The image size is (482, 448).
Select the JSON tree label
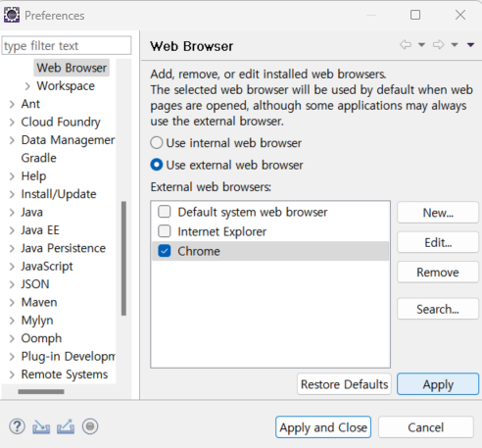pyautogui.click(x=35, y=284)
